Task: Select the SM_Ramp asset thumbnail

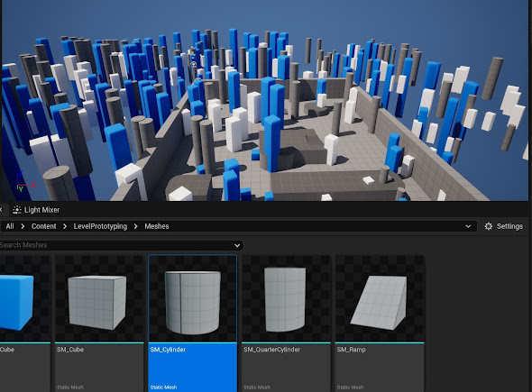Action: point(380,299)
